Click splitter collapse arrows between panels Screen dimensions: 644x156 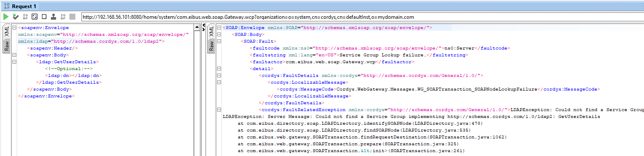click(204, 28)
